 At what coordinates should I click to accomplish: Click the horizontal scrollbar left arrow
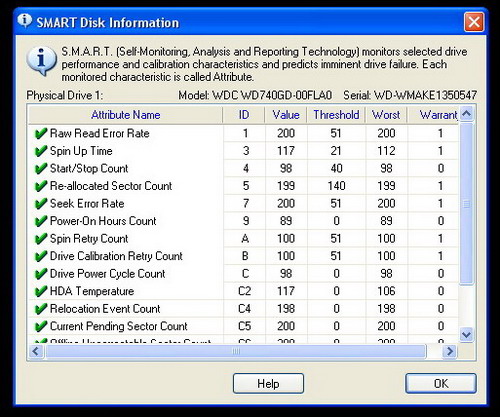click(36, 351)
